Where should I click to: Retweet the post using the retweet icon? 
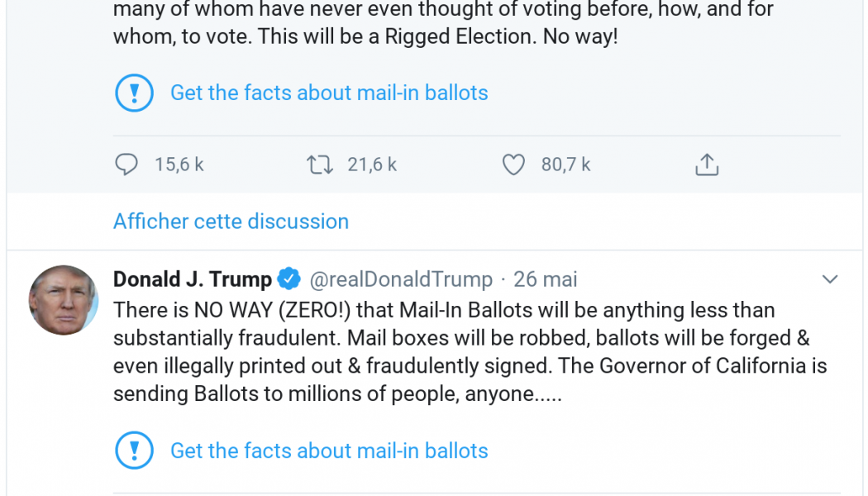(319, 165)
